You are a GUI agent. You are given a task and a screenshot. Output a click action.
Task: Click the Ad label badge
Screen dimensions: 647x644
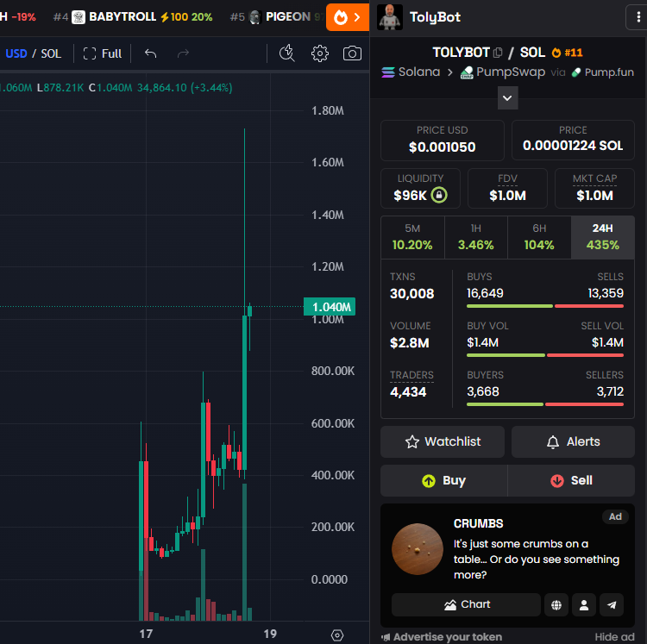coord(615,516)
